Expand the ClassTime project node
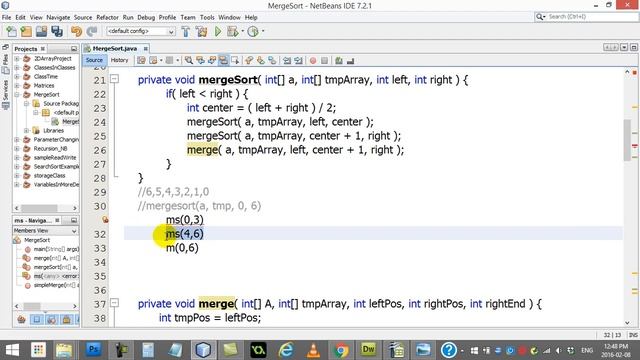 [17, 77]
